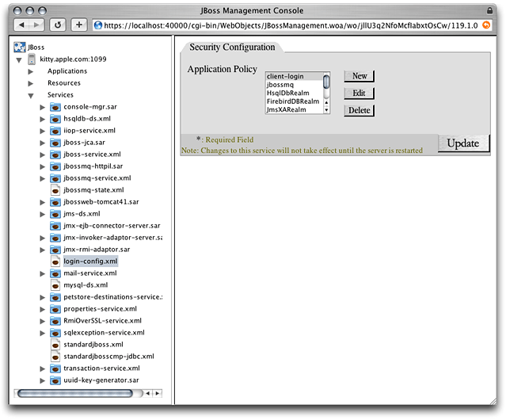
Task: Expand the sqlexception-service.xml node
Action: pos(42,333)
